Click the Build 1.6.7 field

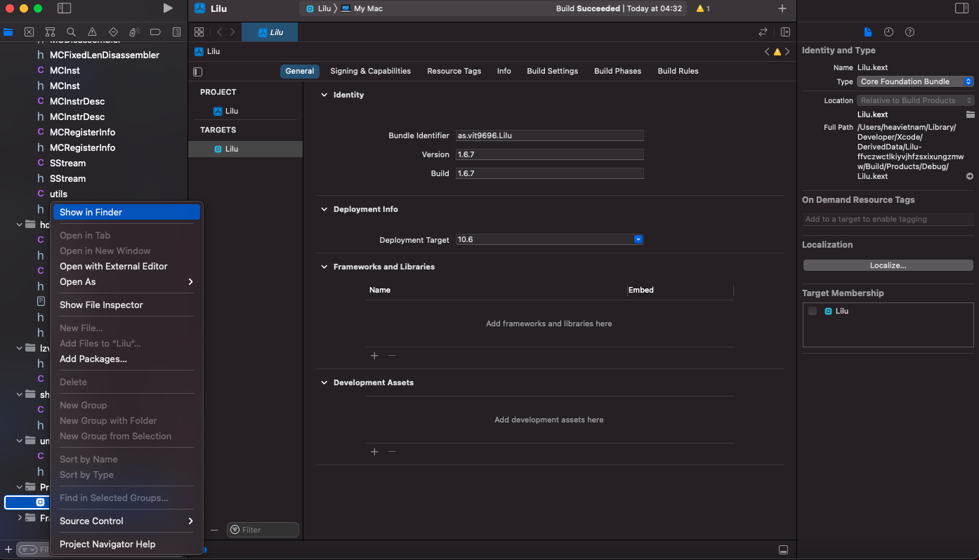pos(550,173)
